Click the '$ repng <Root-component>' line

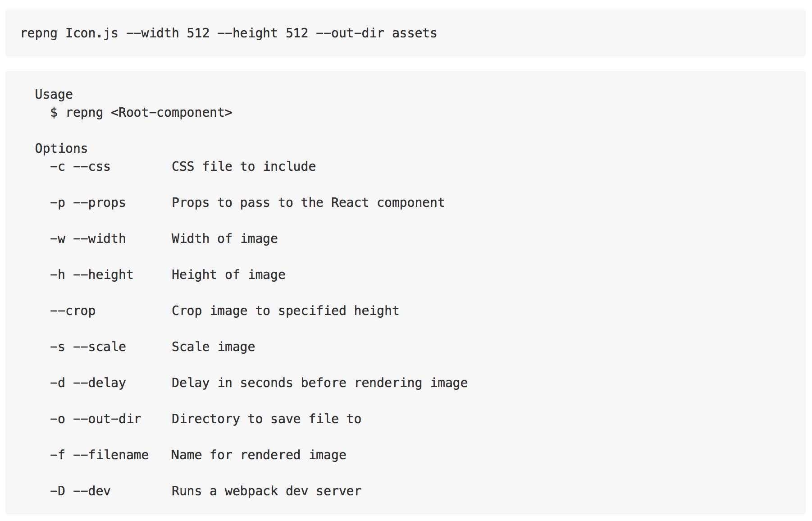click(x=141, y=112)
